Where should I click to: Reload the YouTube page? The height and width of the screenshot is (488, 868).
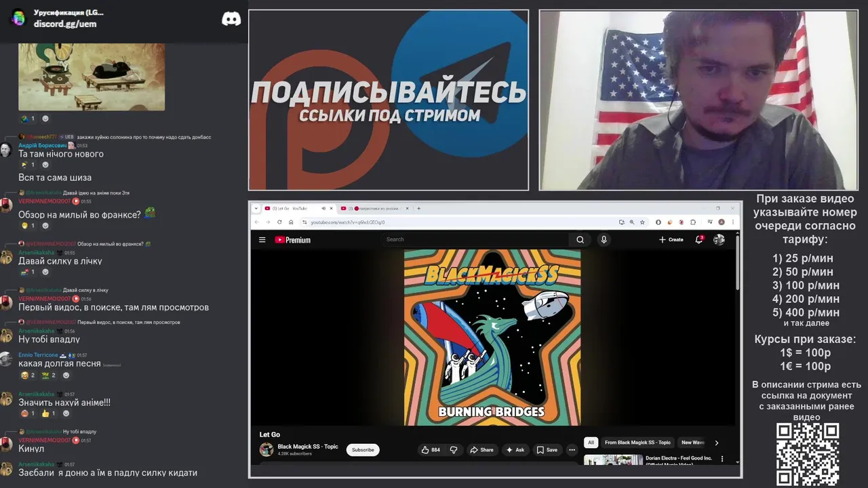(279, 222)
